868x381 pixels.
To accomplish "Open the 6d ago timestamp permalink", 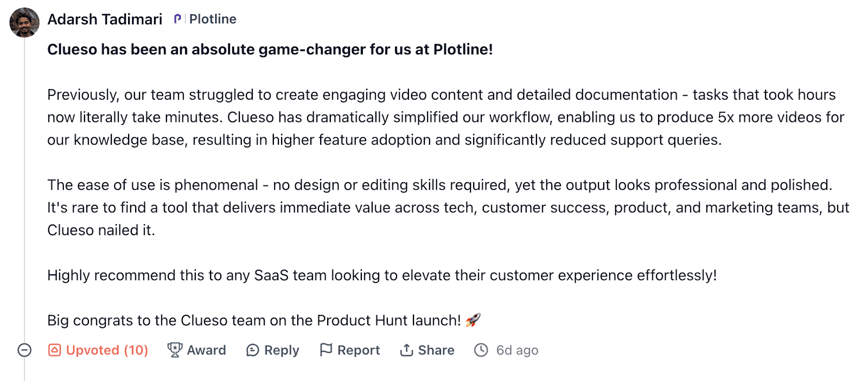I will tap(517, 350).
